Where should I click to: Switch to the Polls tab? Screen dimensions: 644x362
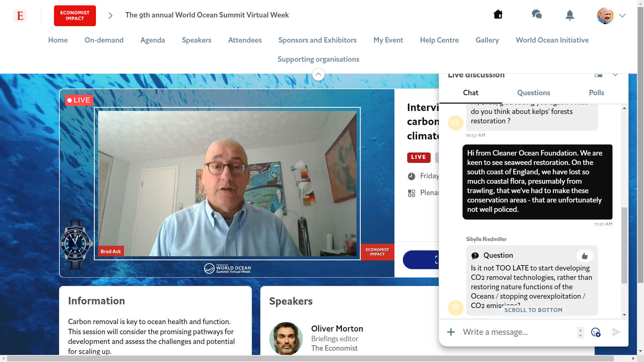(596, 93)
